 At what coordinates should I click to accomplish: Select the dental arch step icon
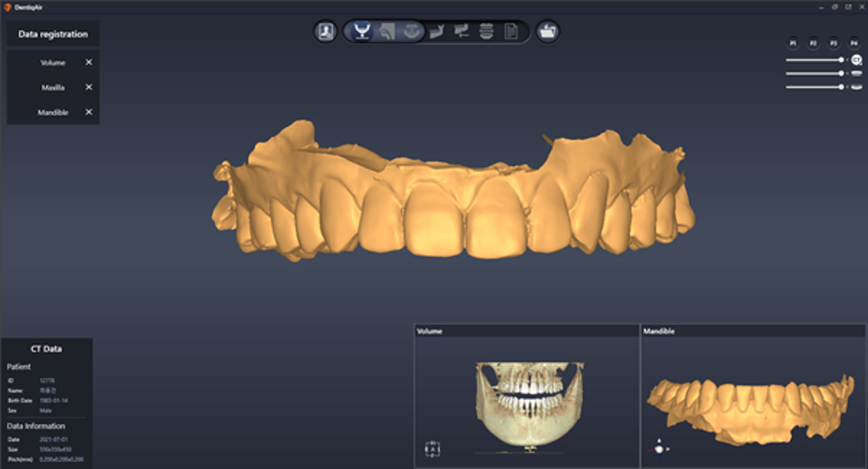(412, 32)
